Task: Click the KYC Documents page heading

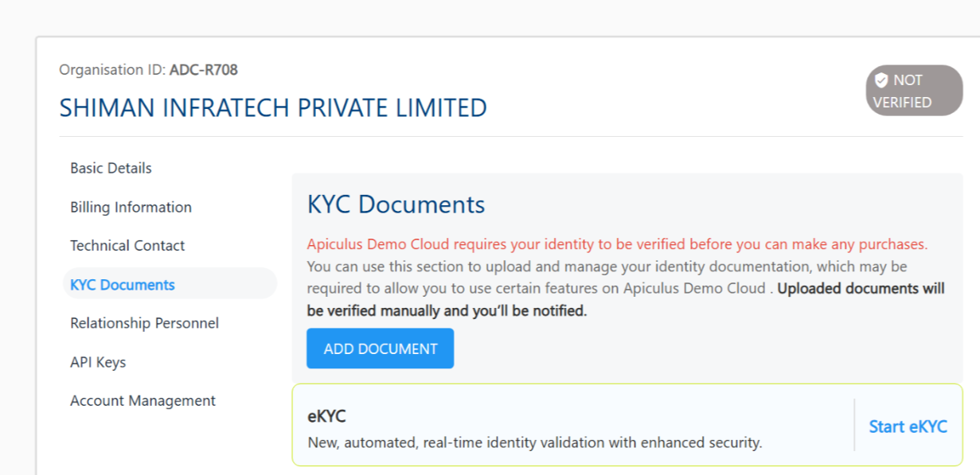Action: (x=396, y=204)
